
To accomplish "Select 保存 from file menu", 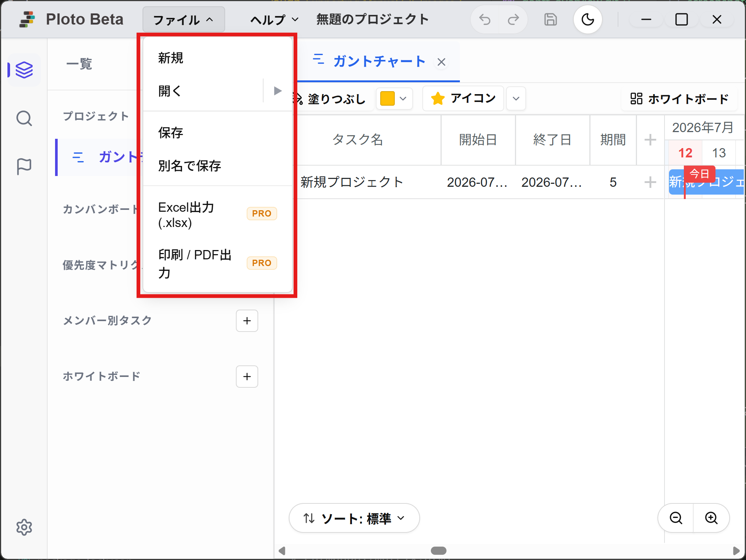I will pos(218,133).
